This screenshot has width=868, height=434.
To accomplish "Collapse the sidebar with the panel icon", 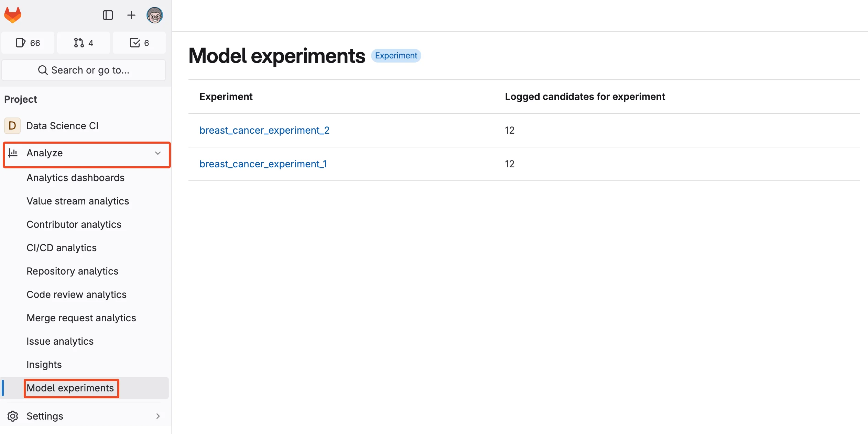I will pyautogui.click(x=108, y=15).
